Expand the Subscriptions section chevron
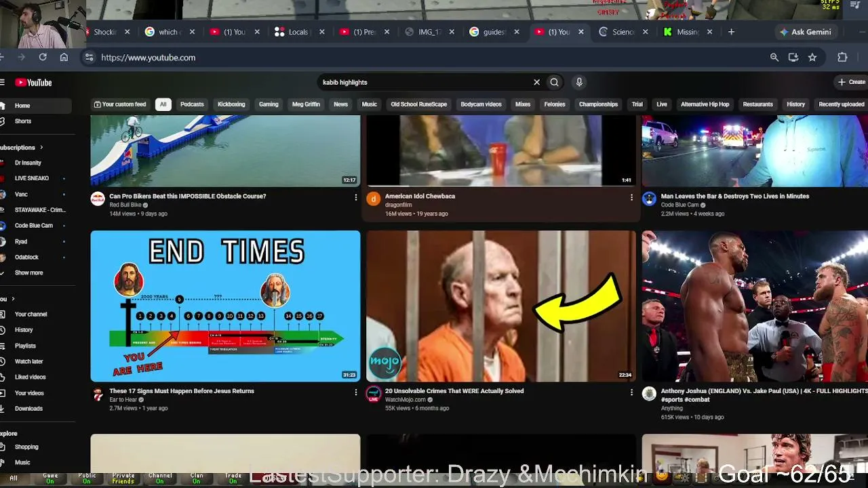 point(41,147)
